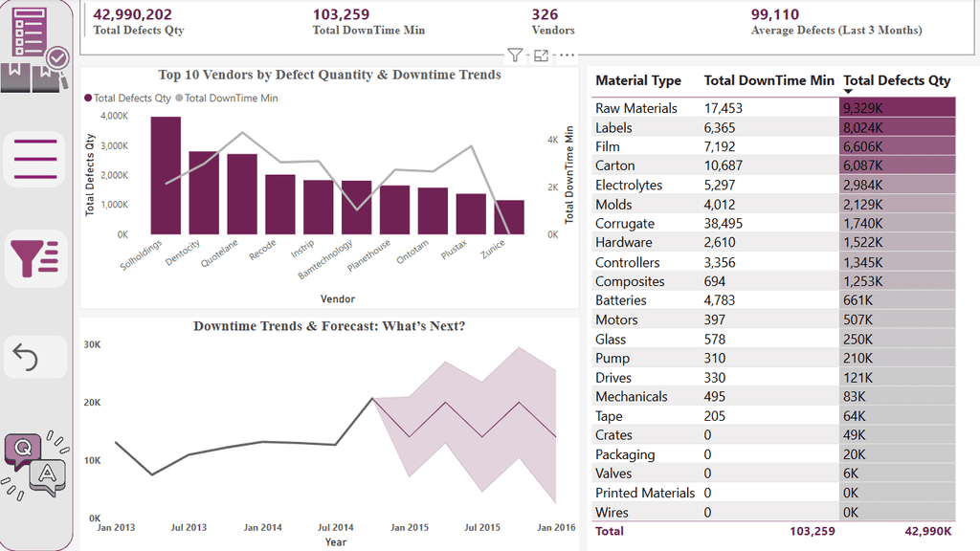Activate focus mode icon on chart
This screenshot has height=551, width=980.
coord(542,55)
